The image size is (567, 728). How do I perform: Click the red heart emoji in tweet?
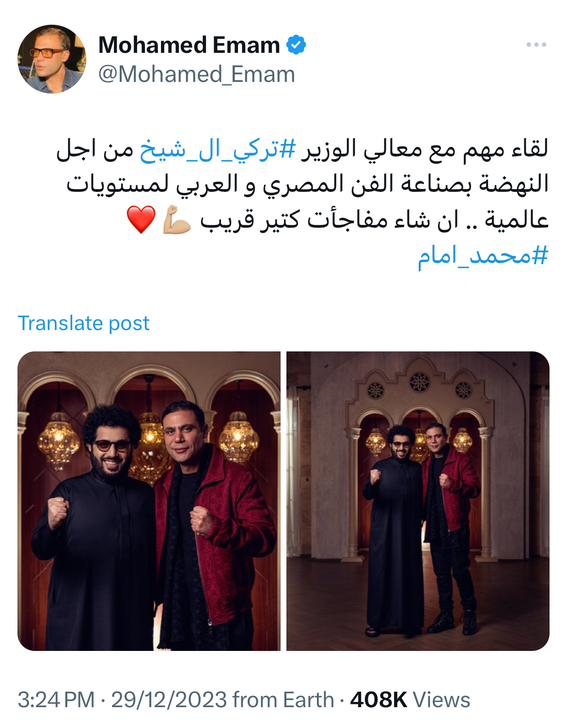click(x=141, y=220)
